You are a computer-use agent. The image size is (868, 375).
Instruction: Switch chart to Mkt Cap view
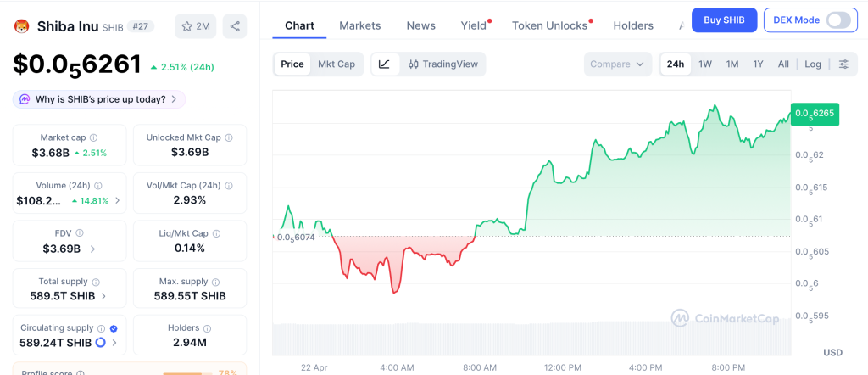pyautogui.click(x=337, y=64)
